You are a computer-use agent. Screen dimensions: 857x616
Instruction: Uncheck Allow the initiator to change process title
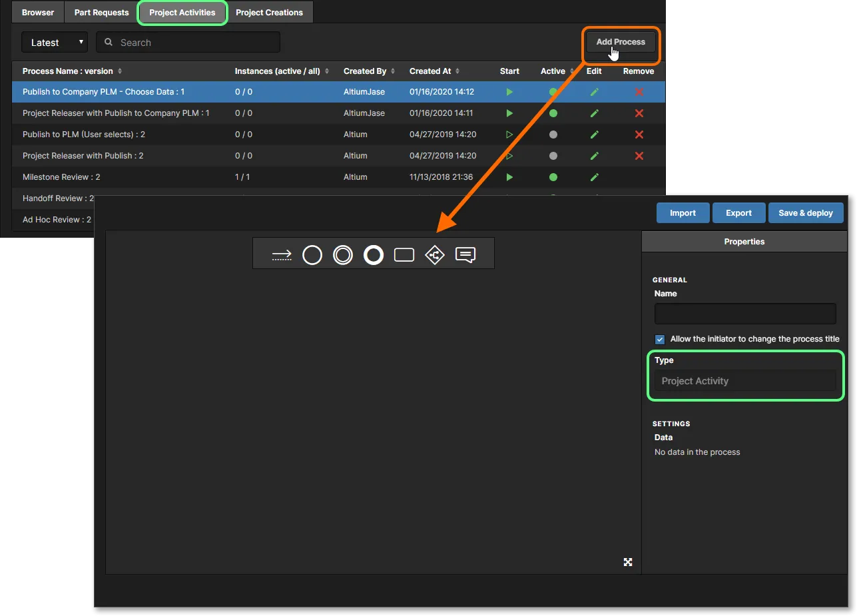coord(660,339)
